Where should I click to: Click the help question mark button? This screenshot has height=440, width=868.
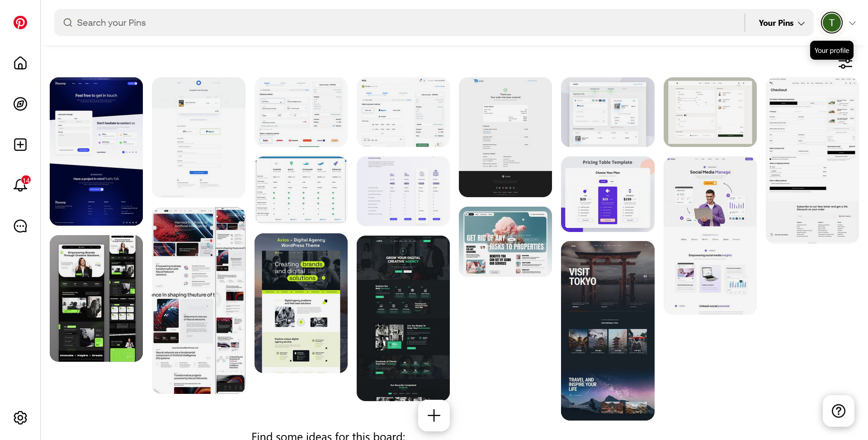[838, 411]
